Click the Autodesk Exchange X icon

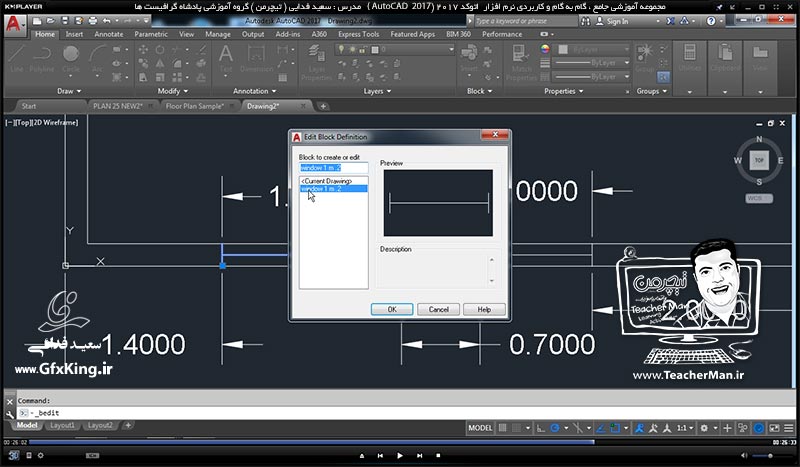click(670, 21)
